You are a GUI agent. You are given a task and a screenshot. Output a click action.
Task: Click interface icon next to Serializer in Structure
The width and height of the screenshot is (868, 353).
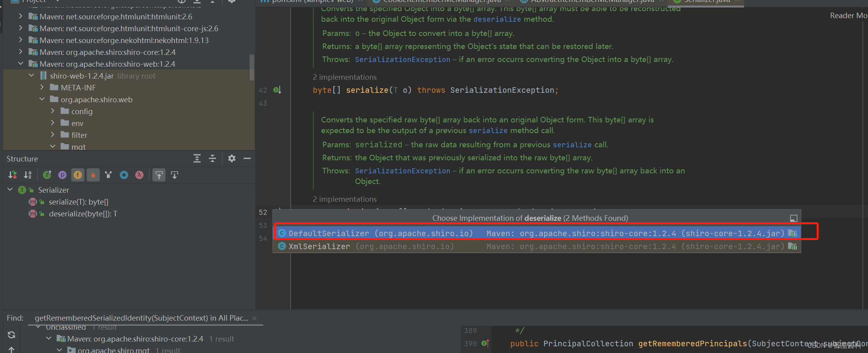[22, 190]
